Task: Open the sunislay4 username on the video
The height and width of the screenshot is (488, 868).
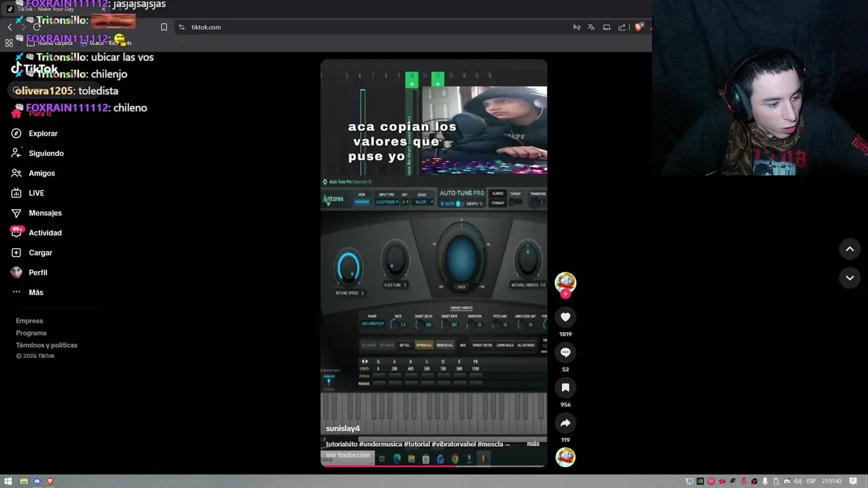Action: (x=342, y=428)
